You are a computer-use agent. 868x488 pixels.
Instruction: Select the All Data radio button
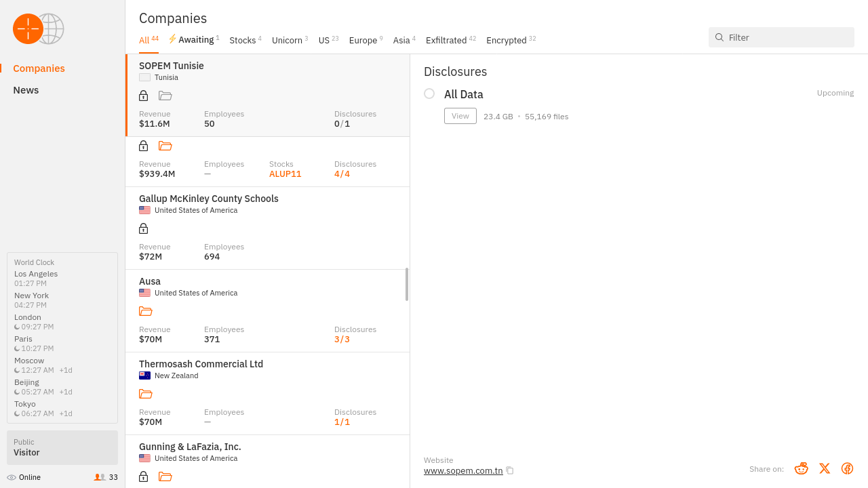pyautogui.click(x=429, y=94)
